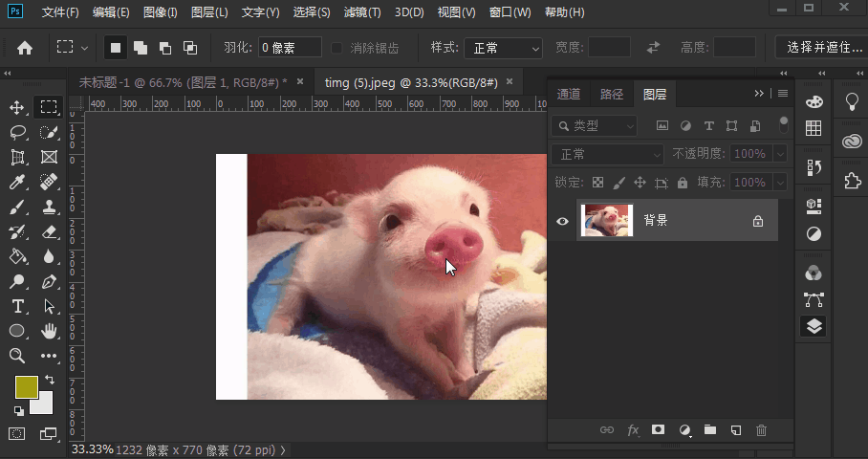The width and height of the screenshot is (868, 459).
Task: Open the 滤镜(T) menu
Action: [x=362, y=12]
